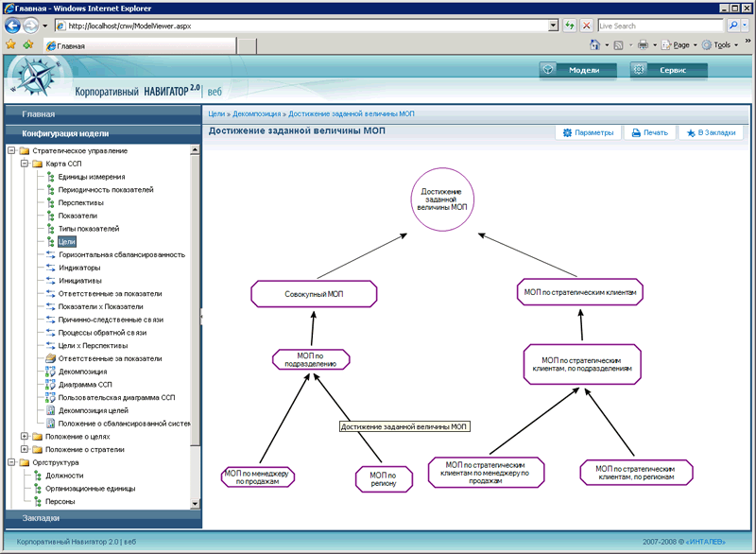Click the Refresh page icon

pyautogui.click(x=570, y=26)
